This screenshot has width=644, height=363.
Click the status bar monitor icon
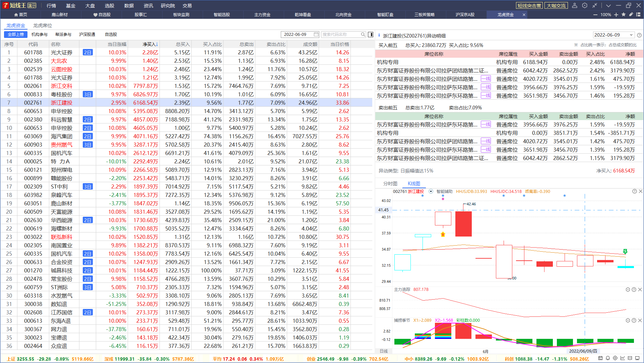point(637,358)
